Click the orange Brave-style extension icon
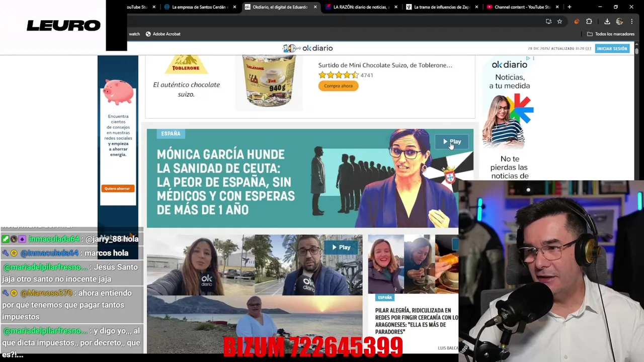The height and width of the screenshot is (362, 644). point(577,22)
